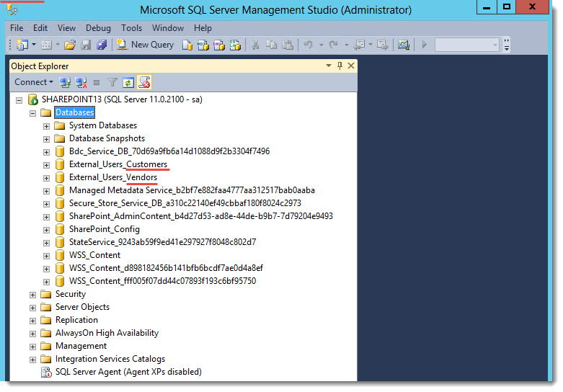Select the Secure_Store_Service_DB database
The width and height of the screenshot is (563, 392).
click(185, 202)
